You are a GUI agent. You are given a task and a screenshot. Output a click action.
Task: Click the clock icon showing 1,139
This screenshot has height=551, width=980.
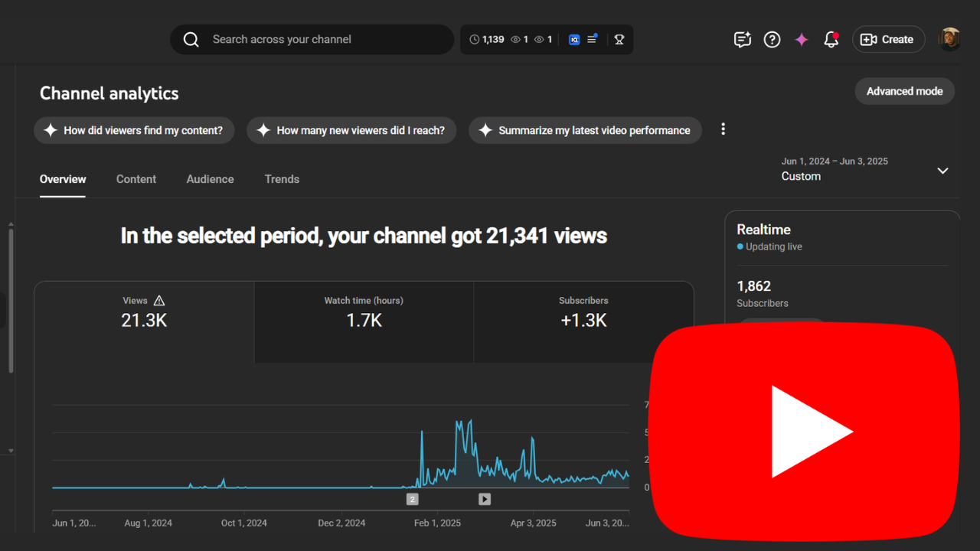[475, 40]
